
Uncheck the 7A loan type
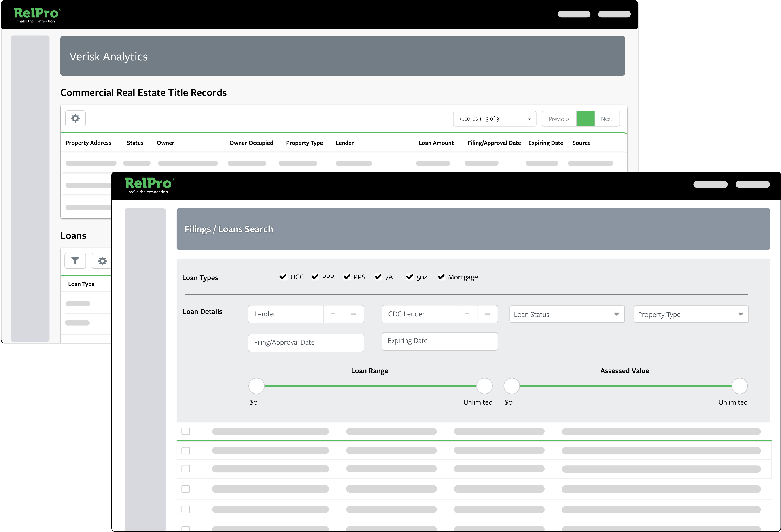point(378,277)
